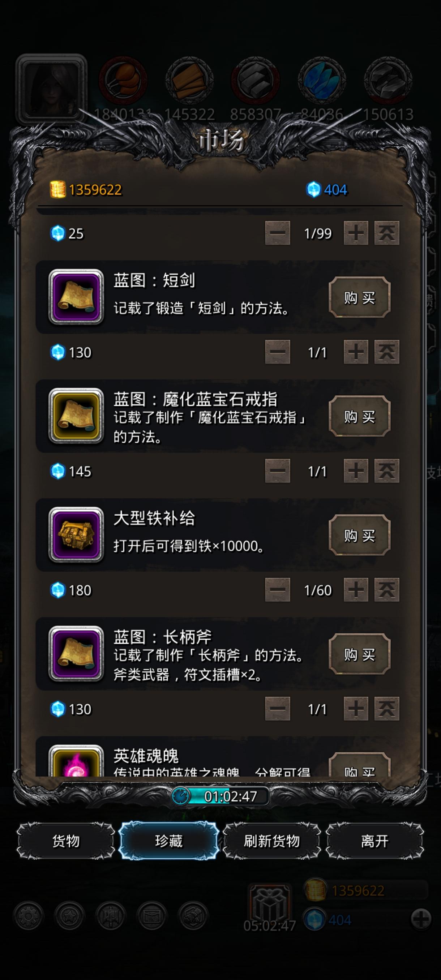441x980 pixels.
Task: Decrease quantity of the 25-gem item
Action: [x=277, y=233]
